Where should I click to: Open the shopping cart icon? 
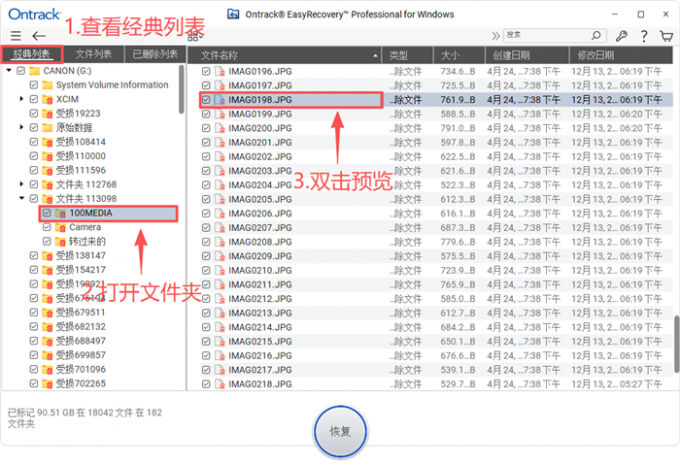[x=666, y=36]
